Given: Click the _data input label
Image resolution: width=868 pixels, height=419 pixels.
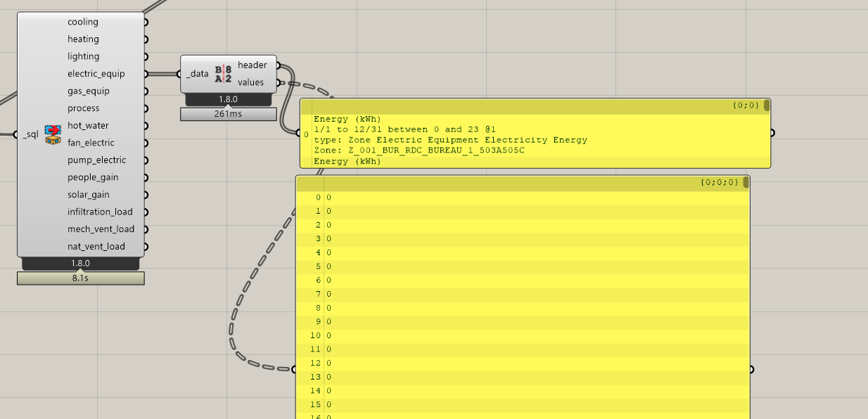Looking at the screenshot, I should (x=198, y=74).
